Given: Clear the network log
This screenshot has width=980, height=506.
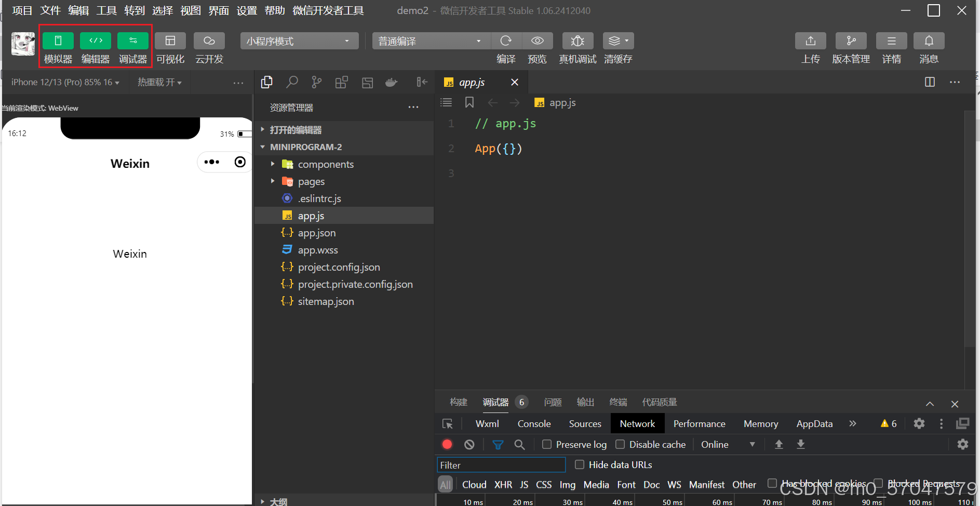Looking at the screenshot, I should pyautogui.click(x=469, y=444).
